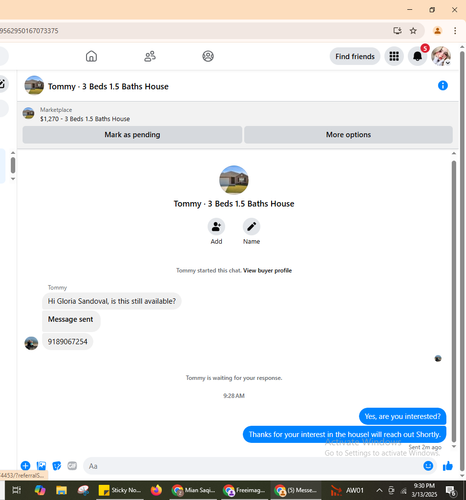466x500 pixels.
Task: Click the "Hi Gloria Sandoval" message bubble
Action: [112, 301]
